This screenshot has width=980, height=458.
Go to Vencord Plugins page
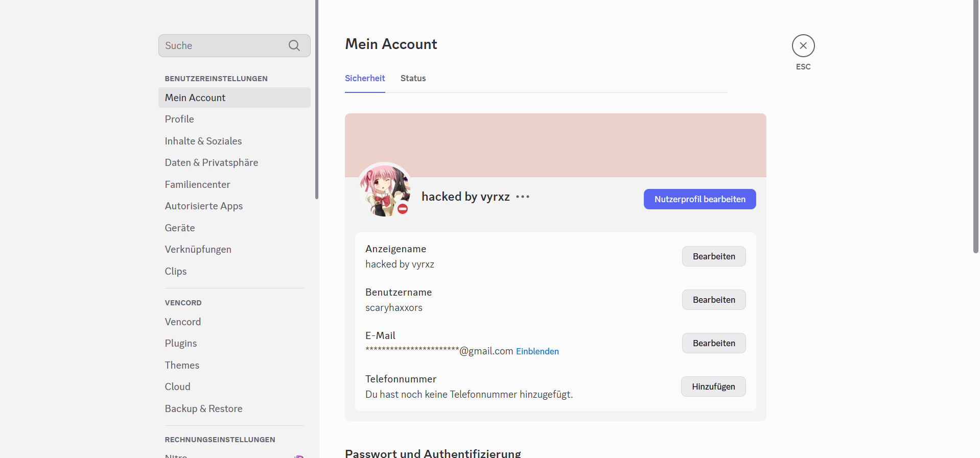point(180,343)
